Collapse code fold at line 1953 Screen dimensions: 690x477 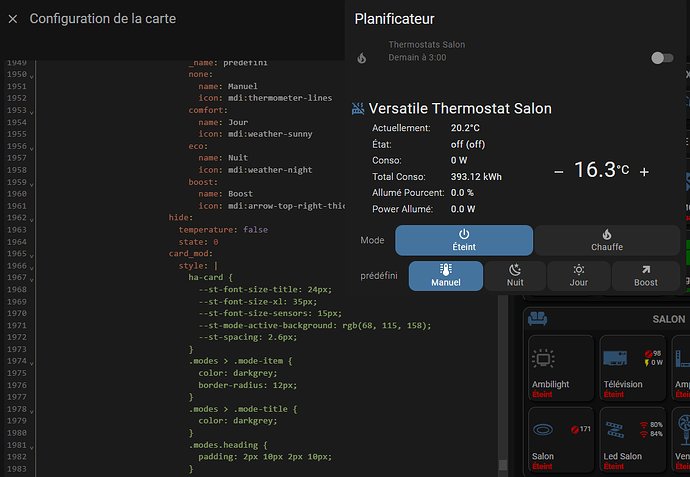[32, 112]
